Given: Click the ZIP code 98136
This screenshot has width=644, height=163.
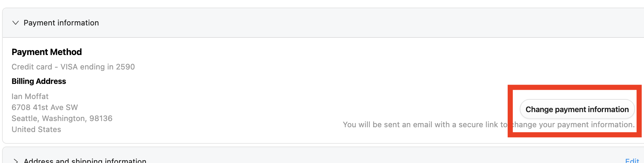Looking at the screenshot, I should tap(101, 118).
